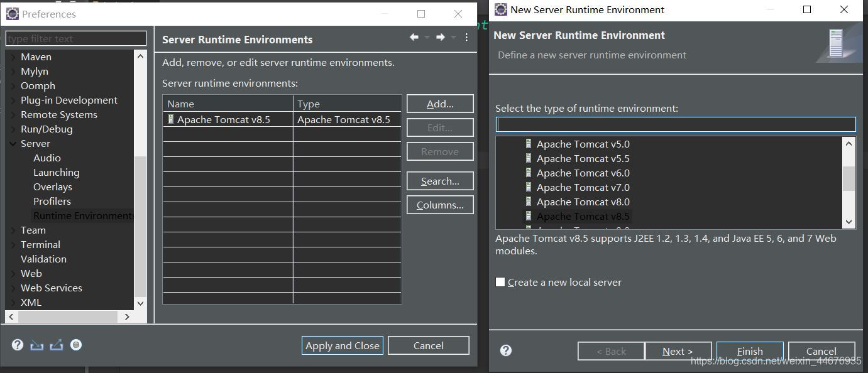Click Cancel in Preferences dialog
The image size is (868, 373).
(429, 345)
